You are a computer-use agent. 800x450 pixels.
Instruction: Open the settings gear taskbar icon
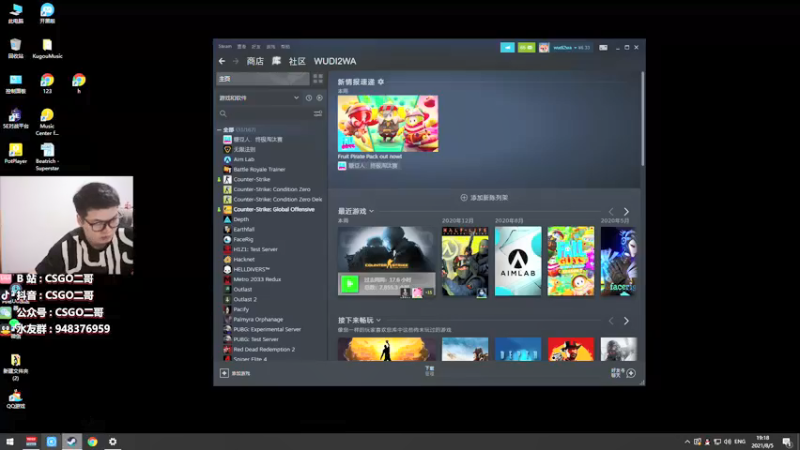point(113,442)
